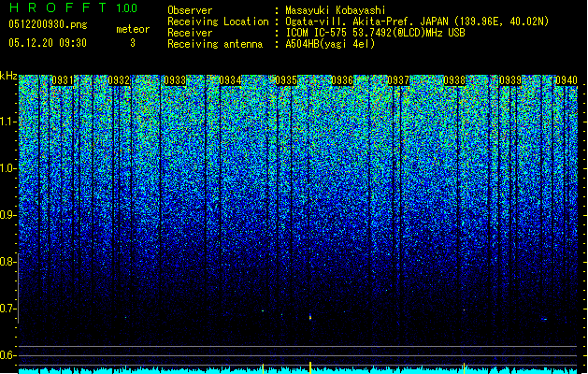
Task: Click the 0.6 kHz axis label
Action: [x=7, y=355]
